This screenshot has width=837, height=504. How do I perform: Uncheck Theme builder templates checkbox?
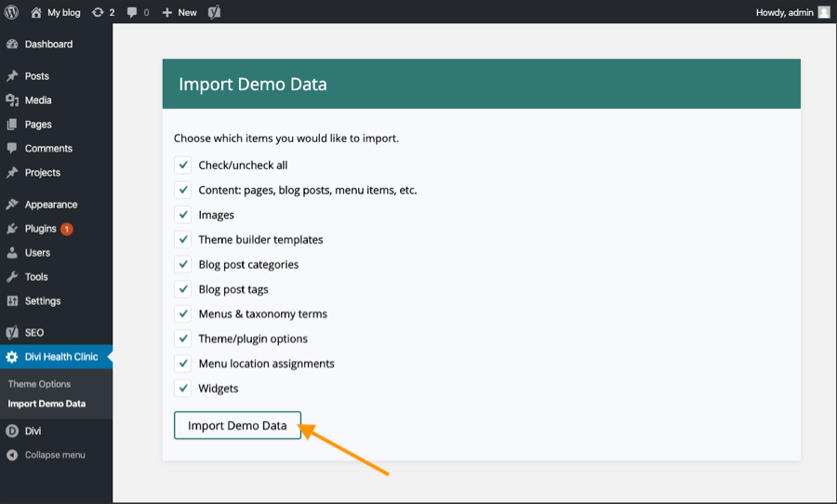[182, 239]
